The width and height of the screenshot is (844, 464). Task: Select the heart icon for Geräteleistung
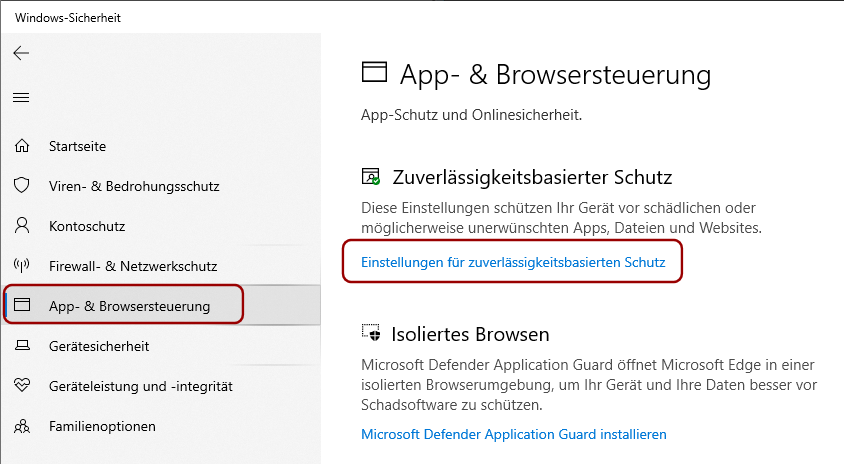click(22, 385)
